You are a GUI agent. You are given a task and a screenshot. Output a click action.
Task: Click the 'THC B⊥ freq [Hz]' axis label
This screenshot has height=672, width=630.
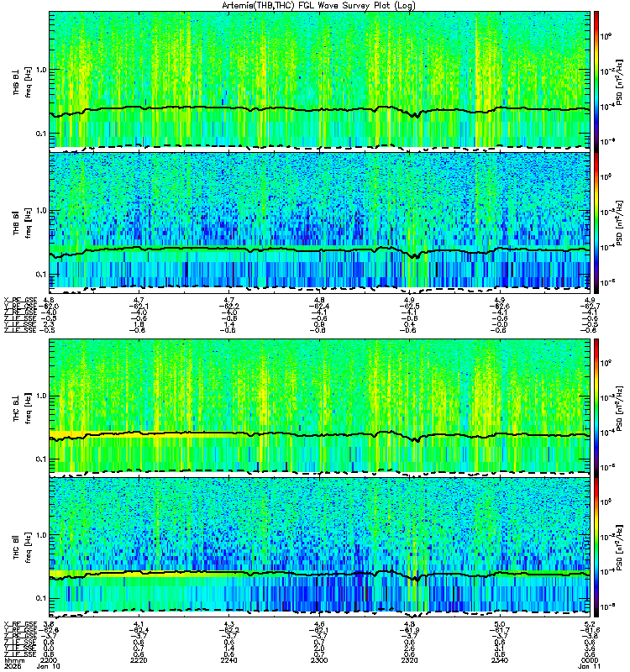pos(23,408)
